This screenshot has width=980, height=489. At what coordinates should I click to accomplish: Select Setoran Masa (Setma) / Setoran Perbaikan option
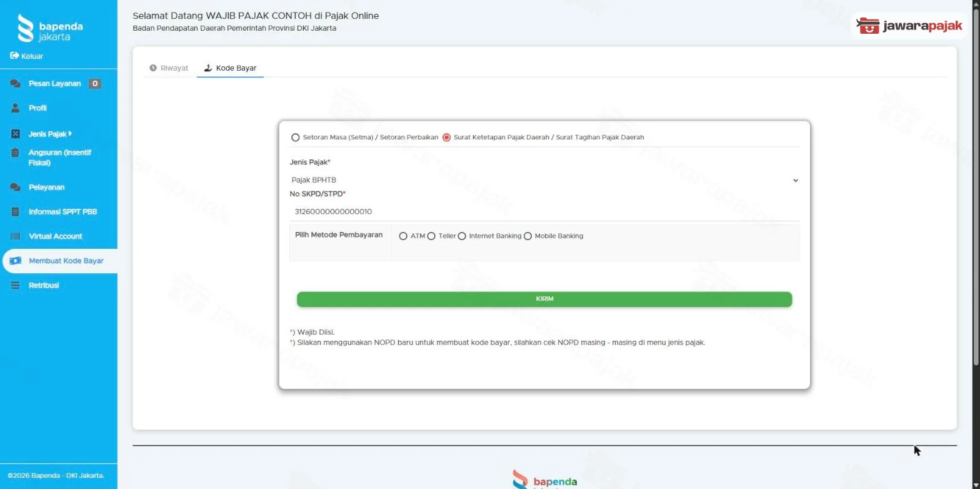[x=296, y=138]
